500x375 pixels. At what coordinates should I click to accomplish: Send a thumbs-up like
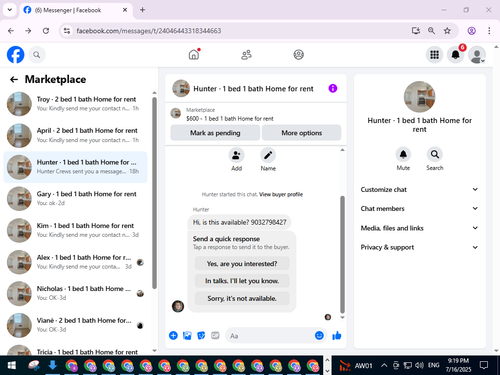point(337,335)
